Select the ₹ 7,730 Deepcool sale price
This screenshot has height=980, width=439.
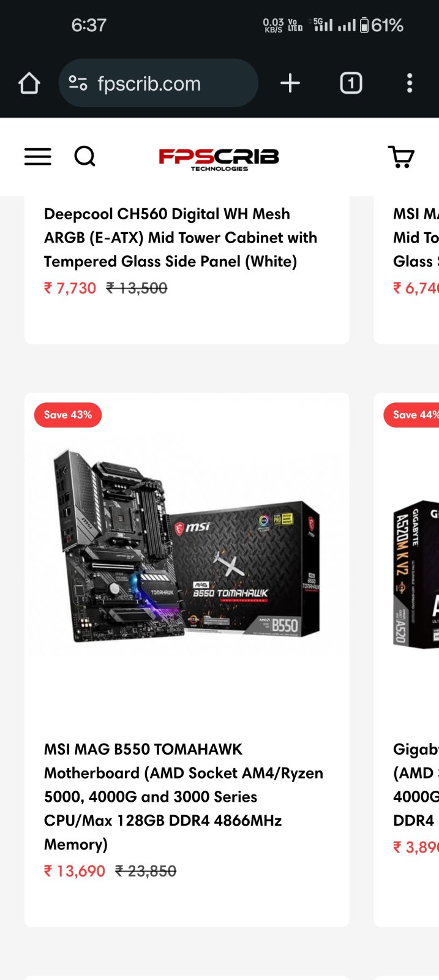point(70,288)
